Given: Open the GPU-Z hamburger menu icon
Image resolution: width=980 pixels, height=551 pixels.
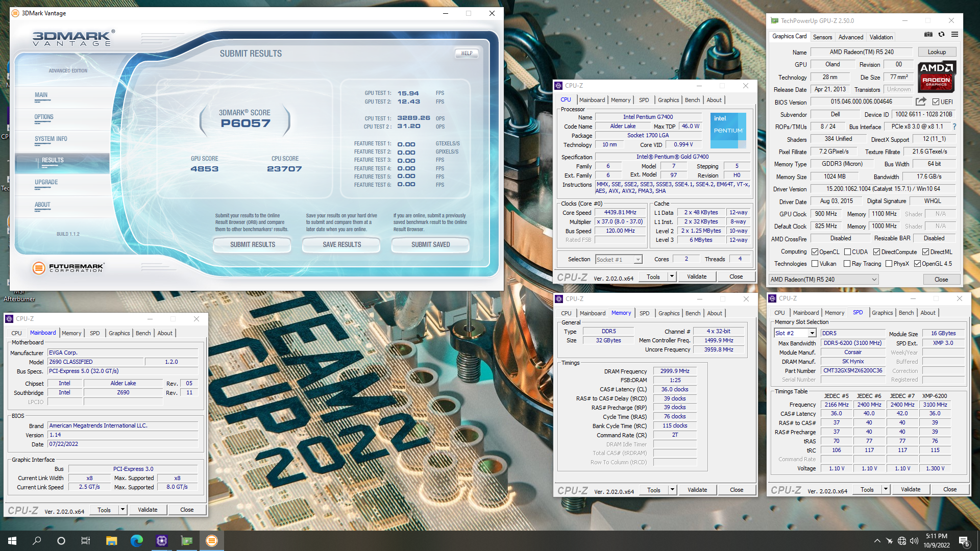Looking at the screenshot, I should [954, 34].
